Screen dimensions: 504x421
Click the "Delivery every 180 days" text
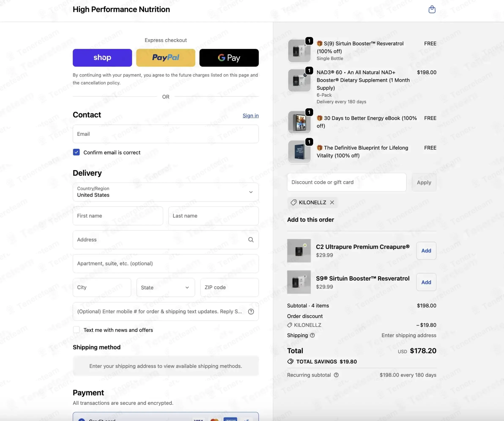coord(341,102)
